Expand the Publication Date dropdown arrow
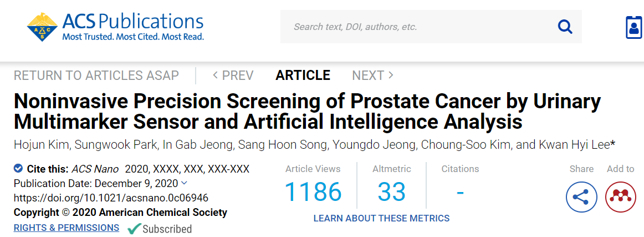644x237 pixels. pos(184,183)
